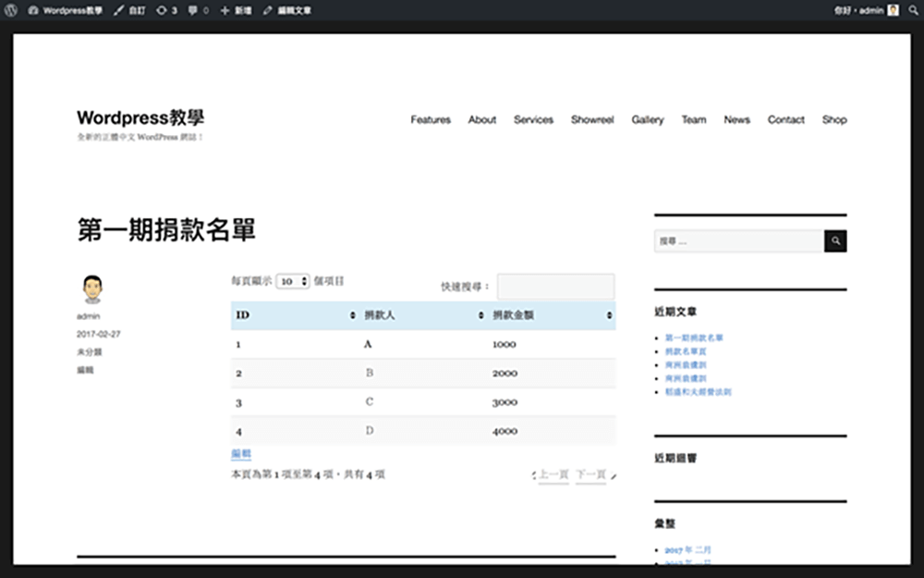Click the table cell with donor C
Screen dimensions: 924x578
click(424, 401)
